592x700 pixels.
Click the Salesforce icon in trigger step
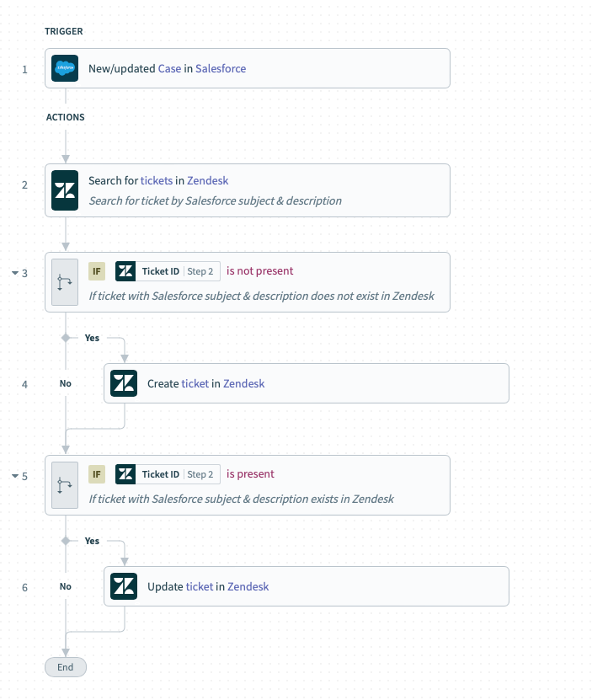click(x=65, y=68)
